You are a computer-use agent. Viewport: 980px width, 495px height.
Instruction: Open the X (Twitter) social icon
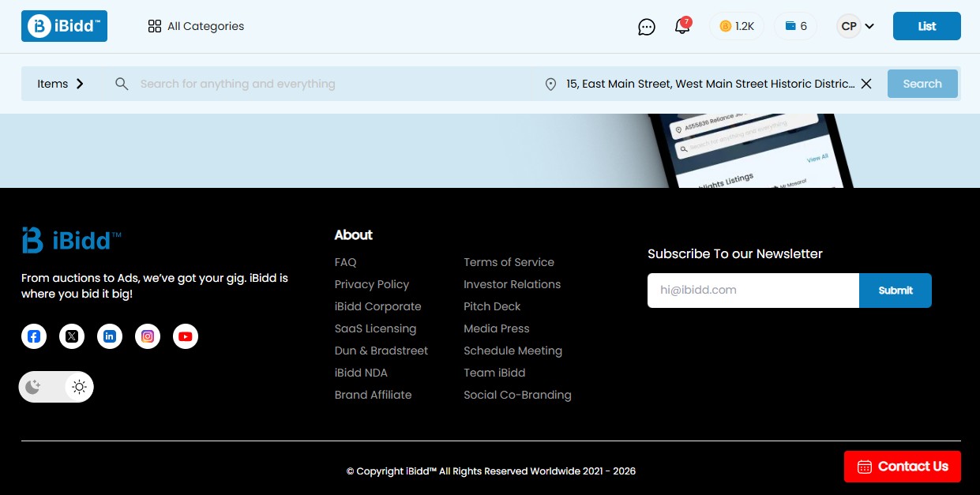tap(72, 336)
